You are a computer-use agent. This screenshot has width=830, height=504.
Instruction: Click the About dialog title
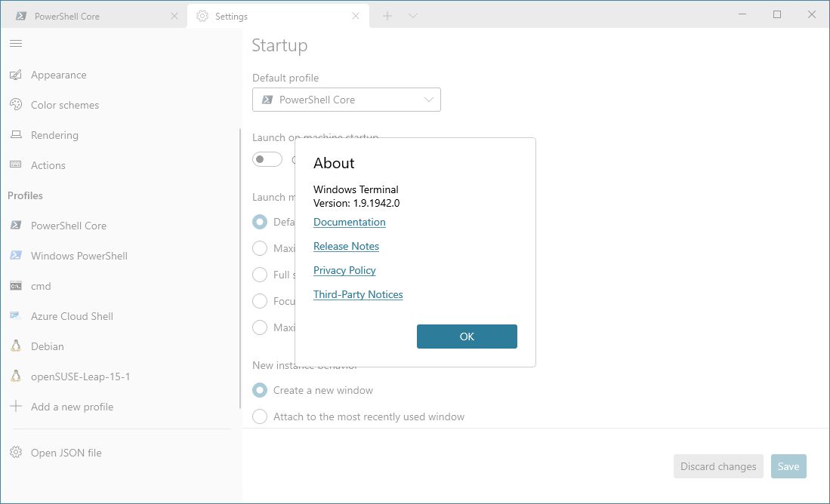pyautogui.click(x=334, y=163)
